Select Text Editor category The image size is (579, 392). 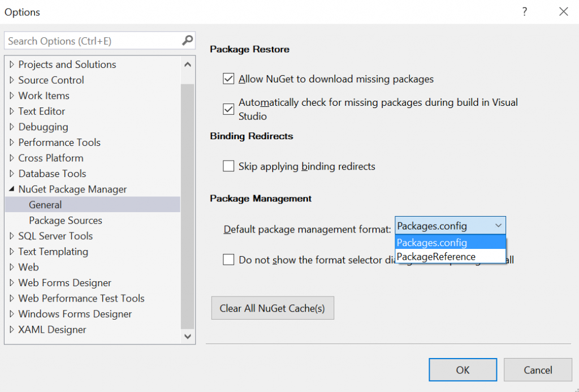click(42, 111)
